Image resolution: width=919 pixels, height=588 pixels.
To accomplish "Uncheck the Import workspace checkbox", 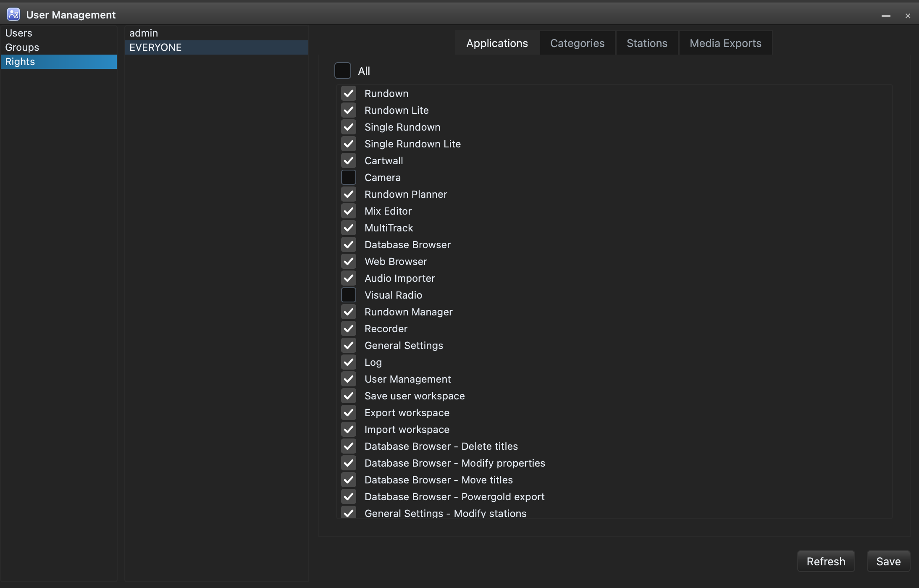I will 349,430.
